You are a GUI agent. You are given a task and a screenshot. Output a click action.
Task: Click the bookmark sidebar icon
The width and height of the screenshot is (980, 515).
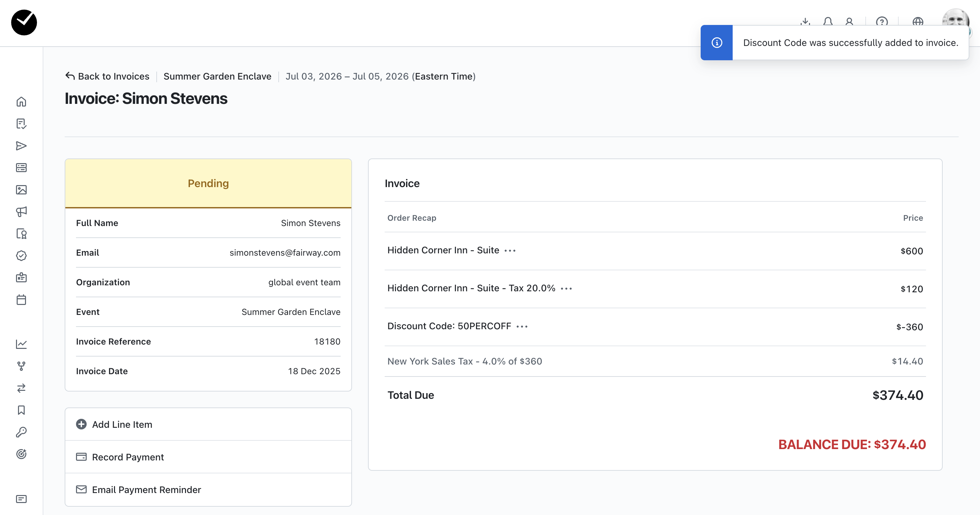[x=21, y=410]
